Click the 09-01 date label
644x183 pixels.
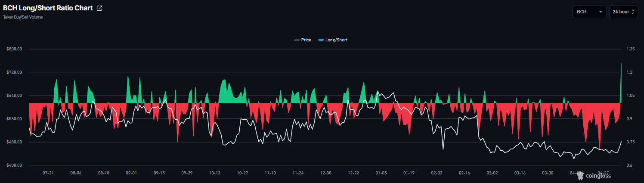pyautogui.click(x=131, y=173)
